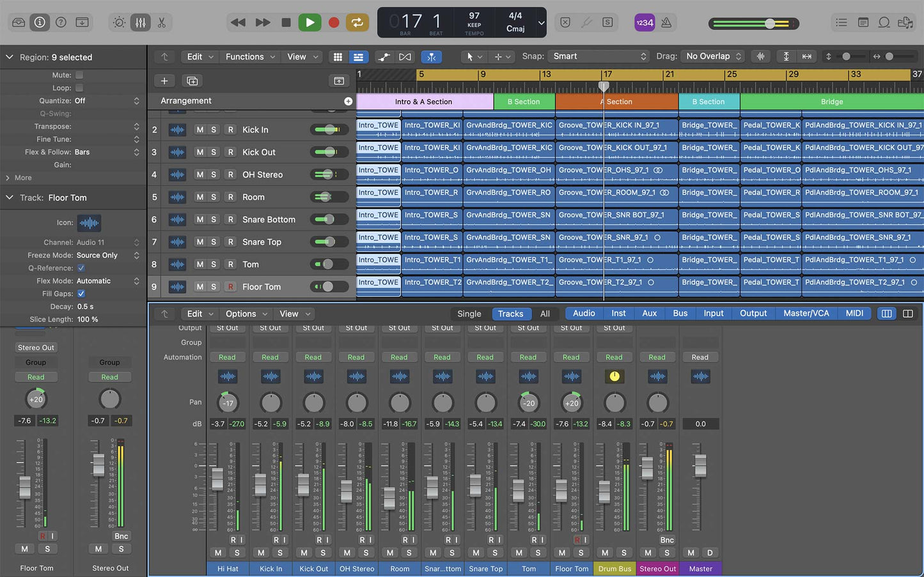Click the Count-in 1234 button
This screenshot has width=924, height=577.
tap(645, 22)
